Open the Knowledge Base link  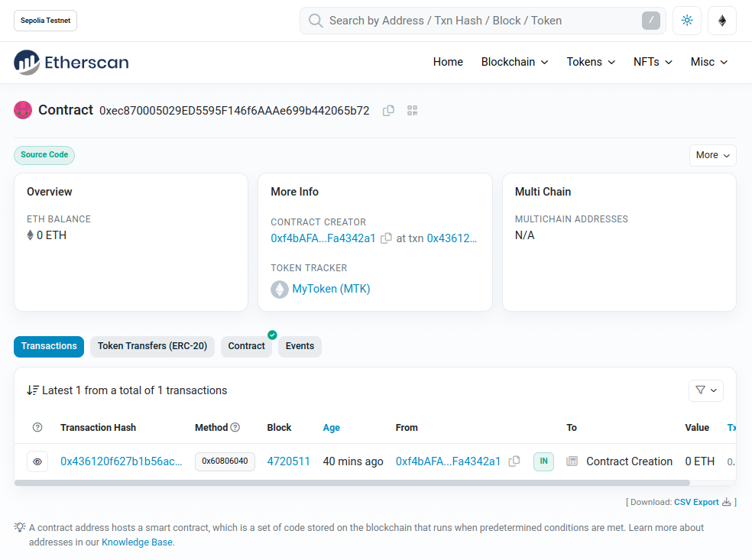tap(137, 542)
